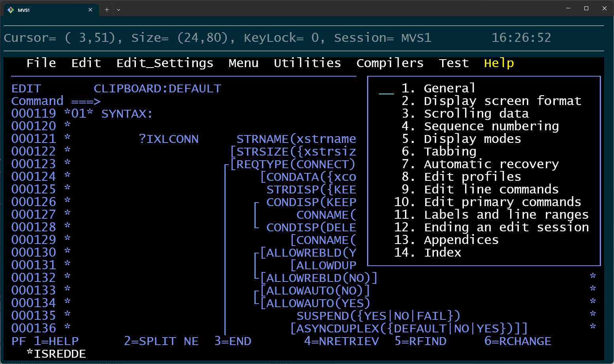Open the tab list chevron dropdown
Image resolution: width=614 pixels, height=364 pixels.
point(118,10)
